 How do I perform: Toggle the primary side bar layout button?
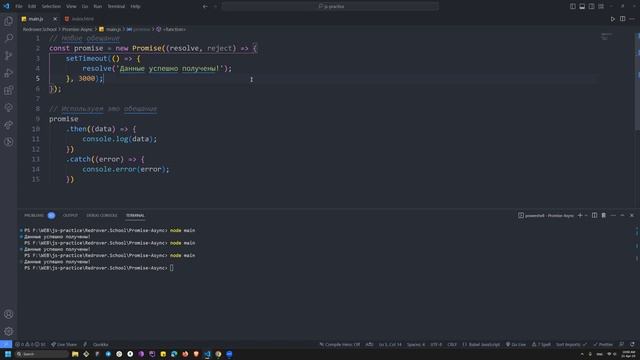click(x=573, y=7)
